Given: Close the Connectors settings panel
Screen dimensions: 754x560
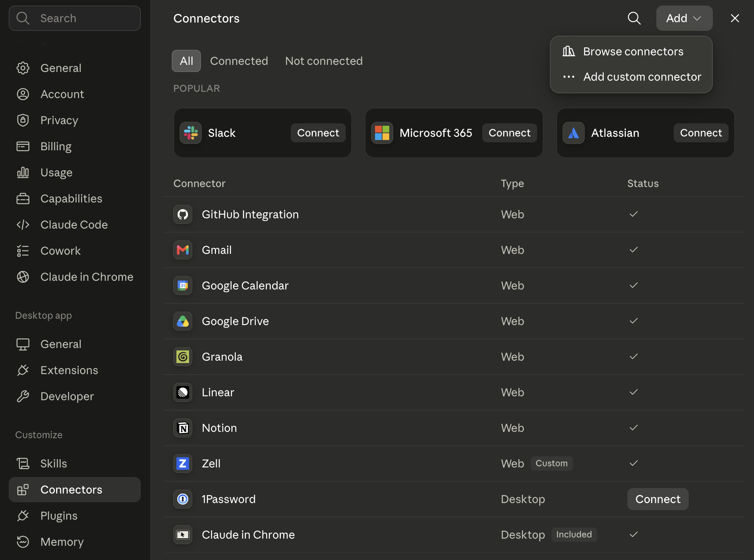Looking at the screenshot, I should click(x=735, y=18).
